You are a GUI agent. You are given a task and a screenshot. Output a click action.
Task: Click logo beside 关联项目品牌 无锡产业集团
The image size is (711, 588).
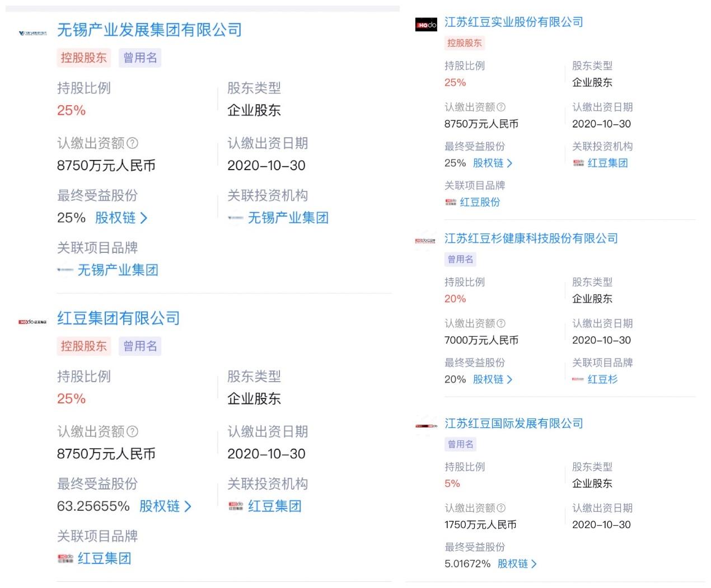[x=65, y=270]
